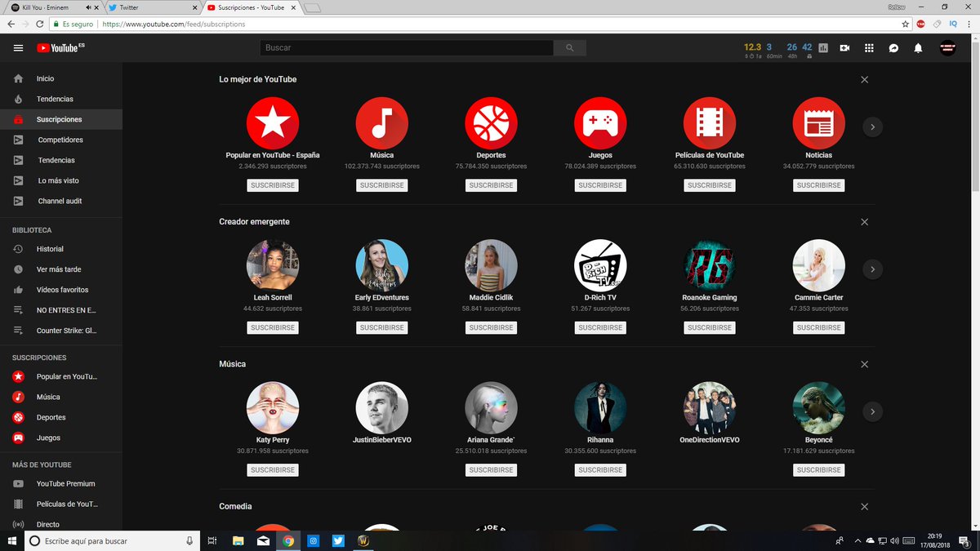Open the Música channel icon
980x551 pixels.
pos(382,123)
